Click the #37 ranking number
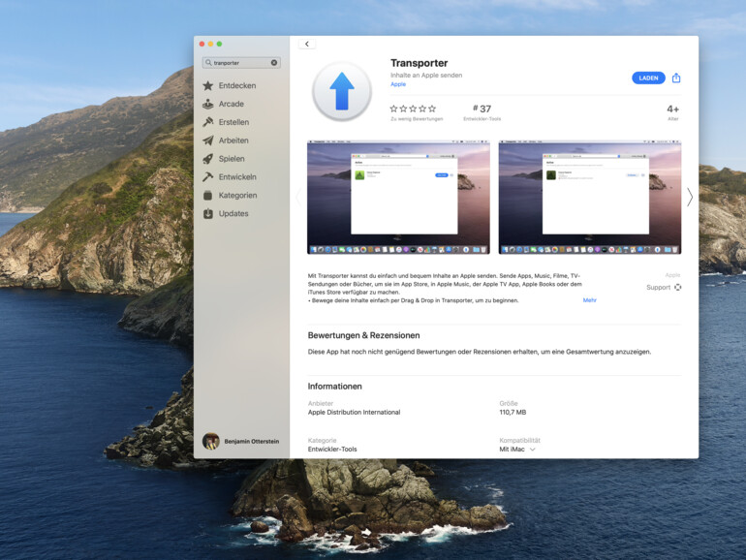 point(482,109)
